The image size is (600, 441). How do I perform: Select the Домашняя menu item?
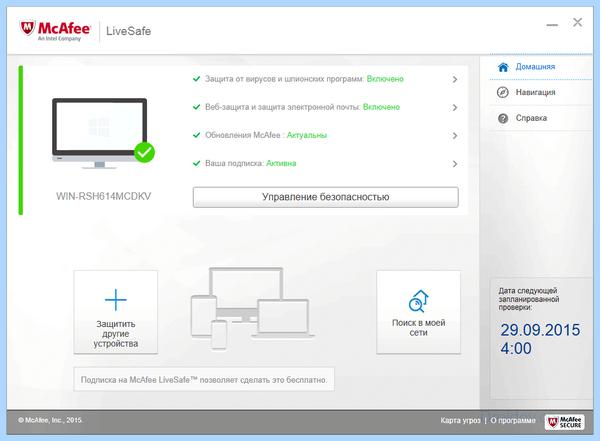point(541,67)
